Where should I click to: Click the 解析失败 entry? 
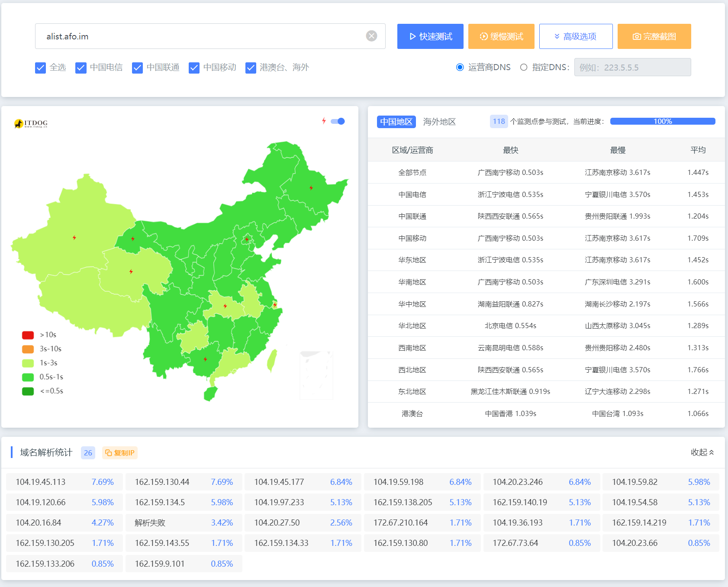(184, 522)
